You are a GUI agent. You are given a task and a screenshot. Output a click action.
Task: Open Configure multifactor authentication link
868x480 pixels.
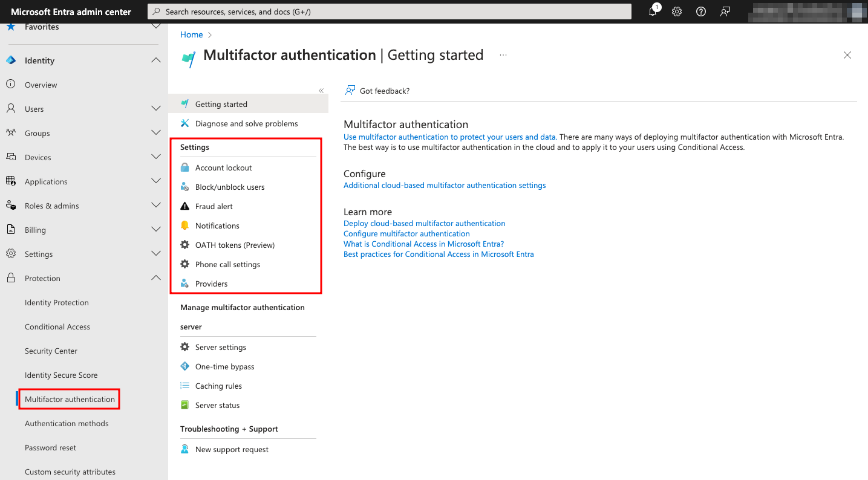(406, 234)
